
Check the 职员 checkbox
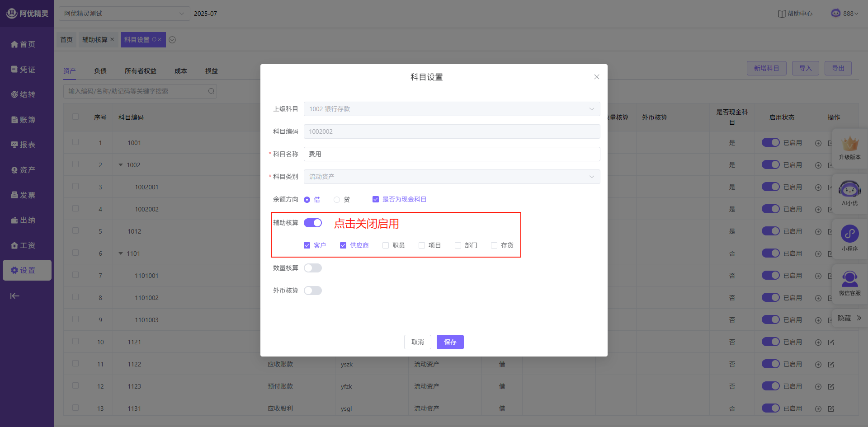point(386,245)
